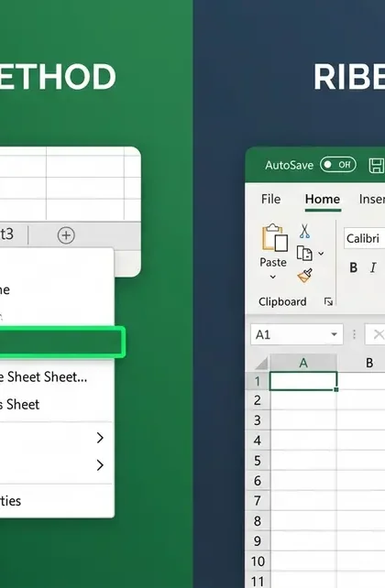Click the formula bar options dots
This screenshot has width=385, height=588.
[x=354, y=334]
